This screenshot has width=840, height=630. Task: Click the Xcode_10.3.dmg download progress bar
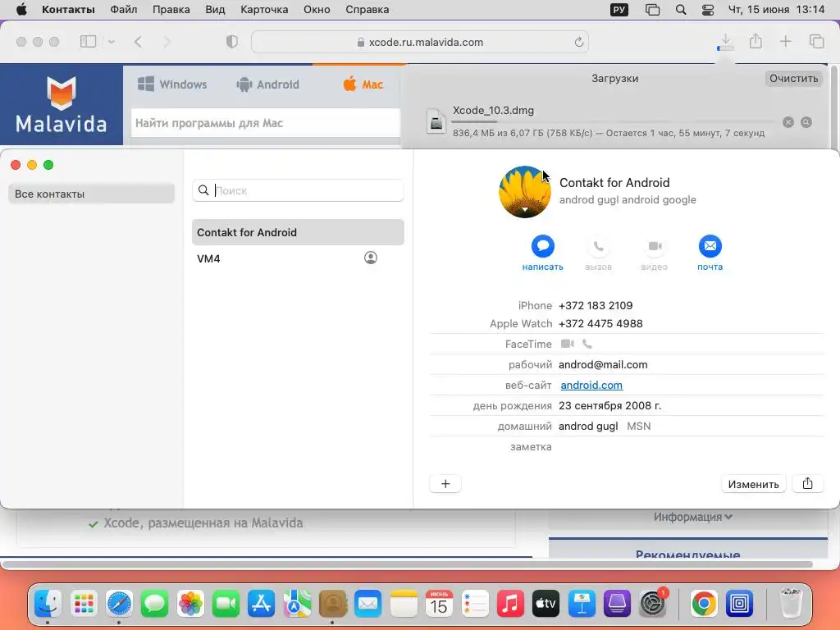click(x=613, y=122)
